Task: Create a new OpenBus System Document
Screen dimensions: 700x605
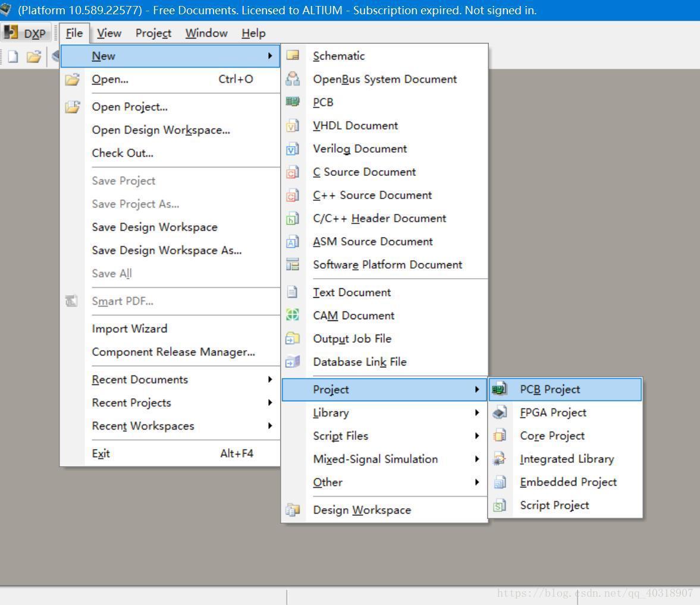Action: coord(385,79)
